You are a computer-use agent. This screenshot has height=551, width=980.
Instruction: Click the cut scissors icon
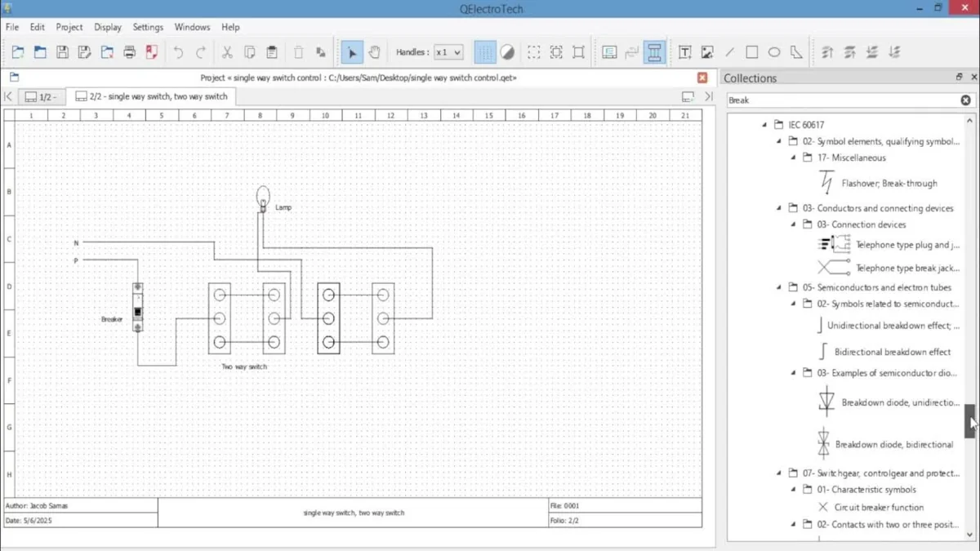[227, 52]
